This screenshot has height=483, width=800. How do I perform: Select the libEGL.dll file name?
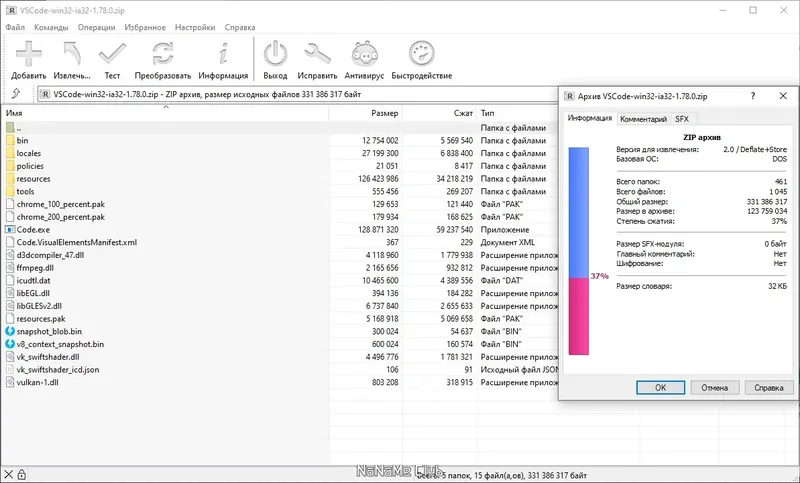33,293
